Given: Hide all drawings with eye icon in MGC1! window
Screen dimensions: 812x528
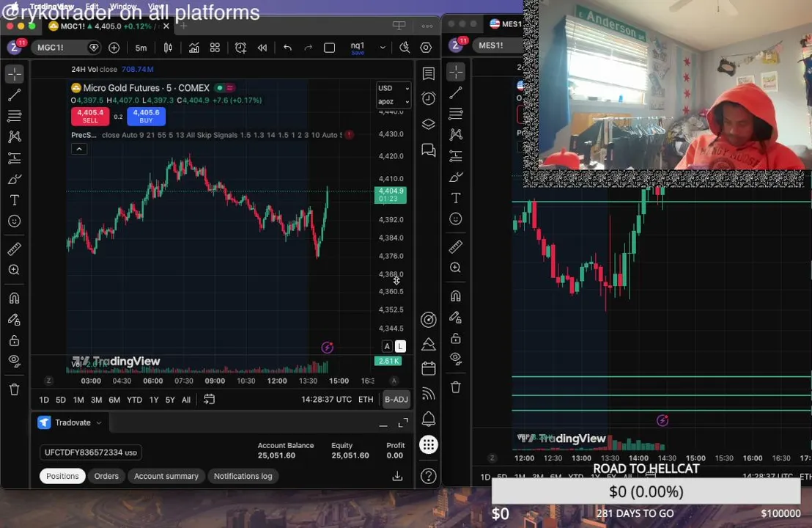Looking at the screenshot, I should 15,361.
